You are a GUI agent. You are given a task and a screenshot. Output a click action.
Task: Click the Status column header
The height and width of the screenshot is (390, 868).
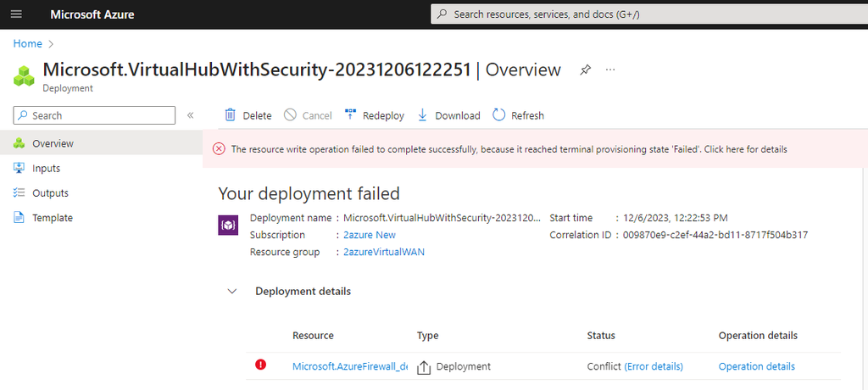pyautogui.click(x=601, y=336)
